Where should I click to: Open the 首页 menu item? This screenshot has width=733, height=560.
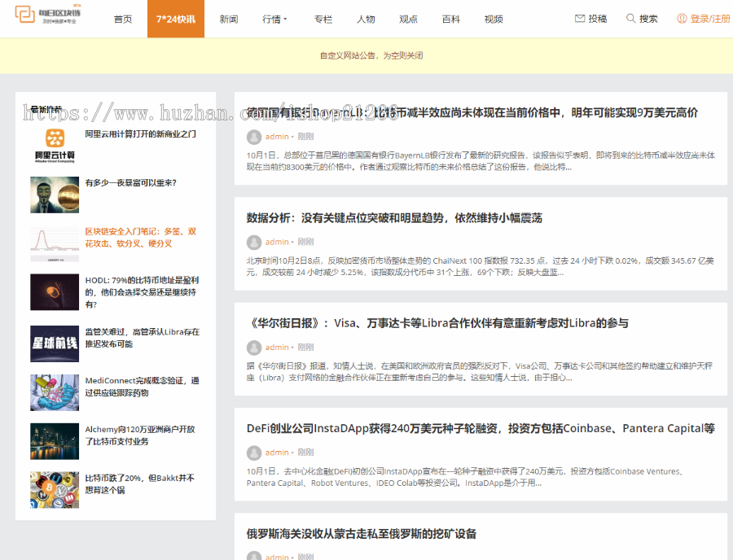[x=122, y=18]
